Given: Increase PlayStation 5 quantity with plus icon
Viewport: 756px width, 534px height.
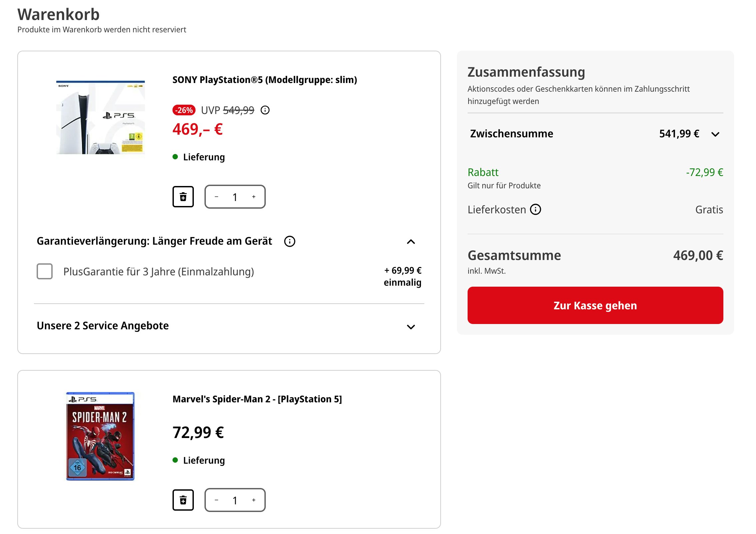Looking at the screenshot, I should [x=253, y=197].
